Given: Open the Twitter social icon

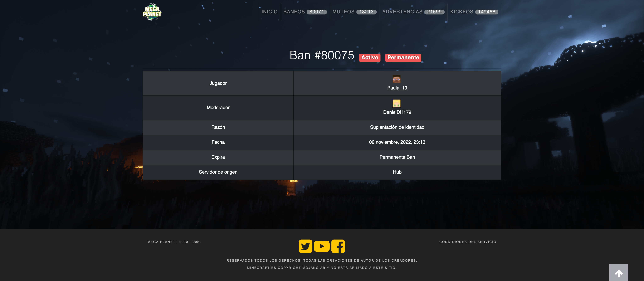Looking at the screenshot, I should click(x=305, y=246).
